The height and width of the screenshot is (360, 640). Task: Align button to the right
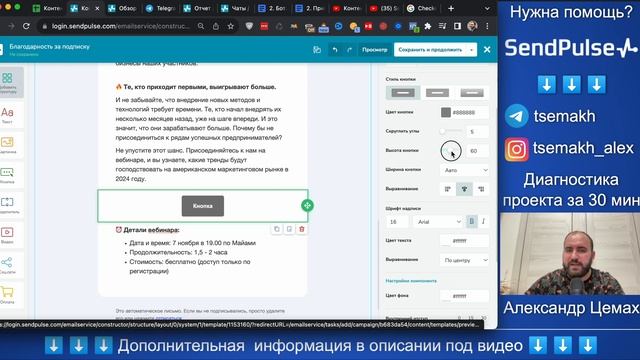(481, 189)
